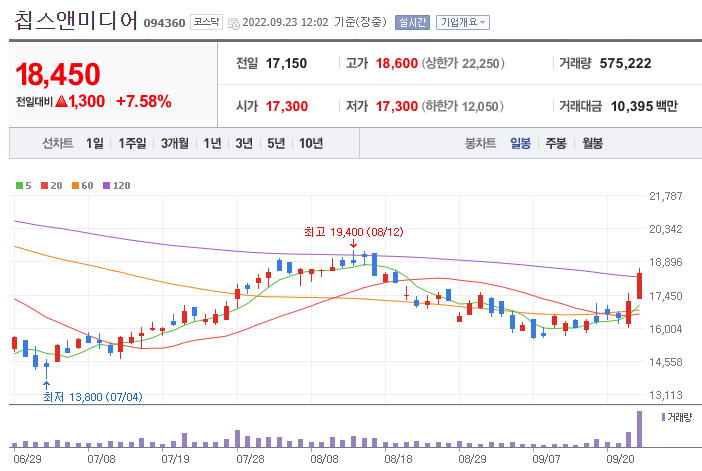Screen dimensions: 702x471
Task: Click the 2022.09.23 12:02 timestamp text
Action: point(286,22)
